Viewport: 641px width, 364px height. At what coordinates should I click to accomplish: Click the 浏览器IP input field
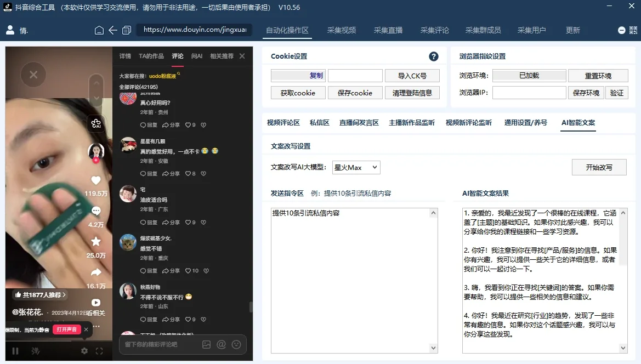pos(529,93)
